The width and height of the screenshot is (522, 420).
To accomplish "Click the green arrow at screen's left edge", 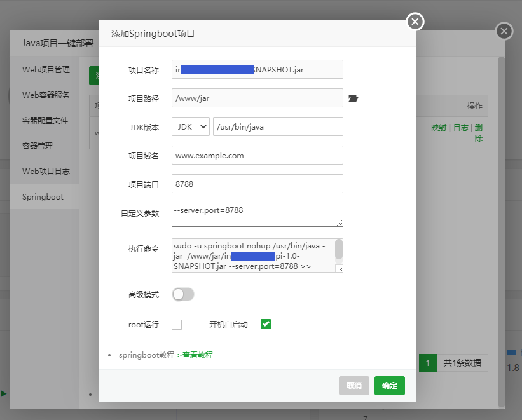I will (x=4, y=395).
